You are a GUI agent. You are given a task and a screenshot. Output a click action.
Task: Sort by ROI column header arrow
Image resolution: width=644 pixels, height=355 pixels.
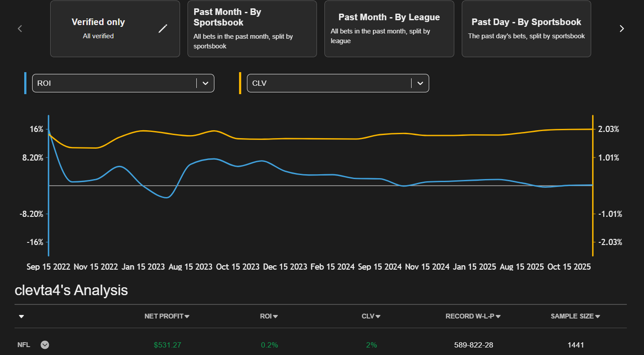click(x=276, y=316)
